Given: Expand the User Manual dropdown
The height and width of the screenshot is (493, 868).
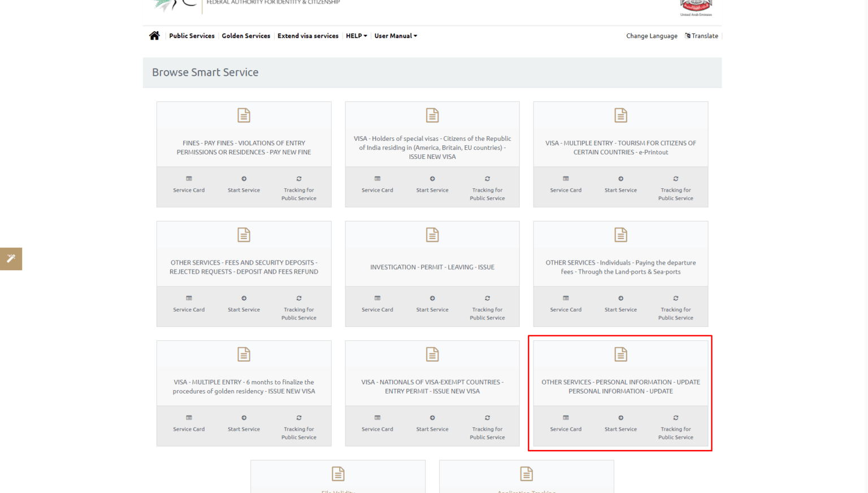Looking at the screenshot, I should pos(396,36).
